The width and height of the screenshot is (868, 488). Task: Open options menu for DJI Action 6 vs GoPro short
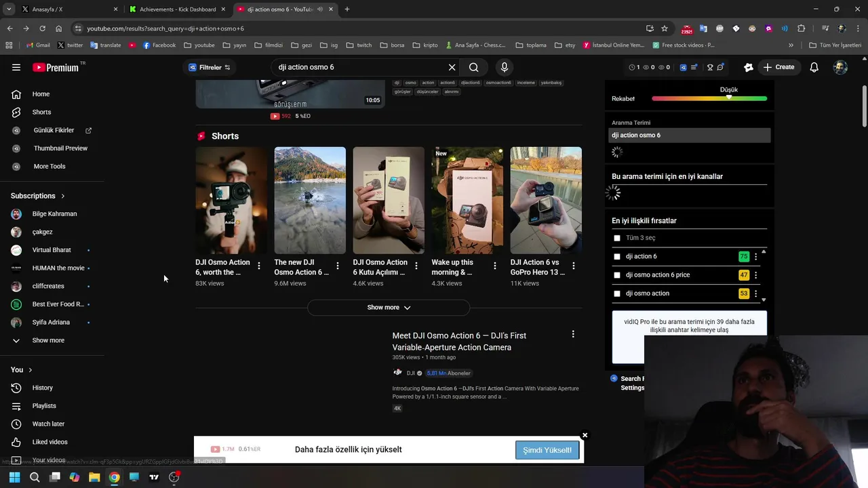(x=574, y=266)
